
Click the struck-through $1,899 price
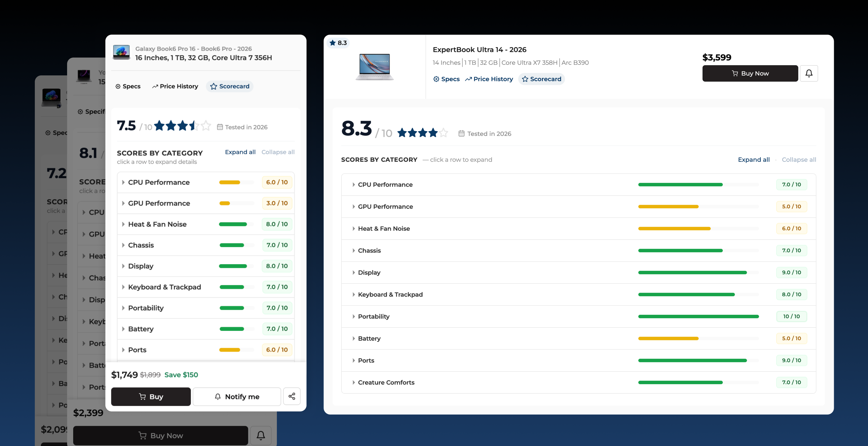(x=150, y=375)
